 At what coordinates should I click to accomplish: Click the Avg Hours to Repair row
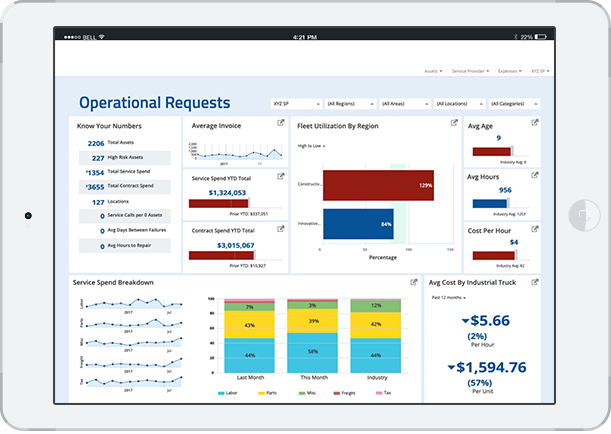tap(125, 246)
